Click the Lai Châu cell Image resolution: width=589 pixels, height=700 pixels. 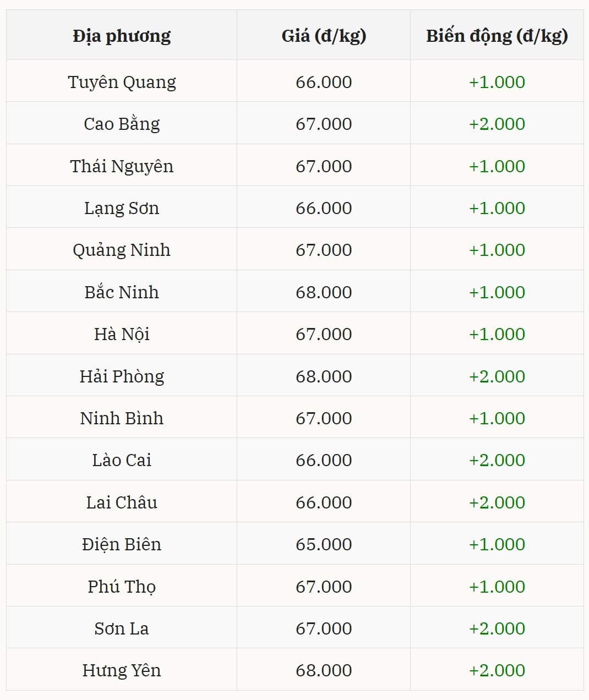[122, 502]
